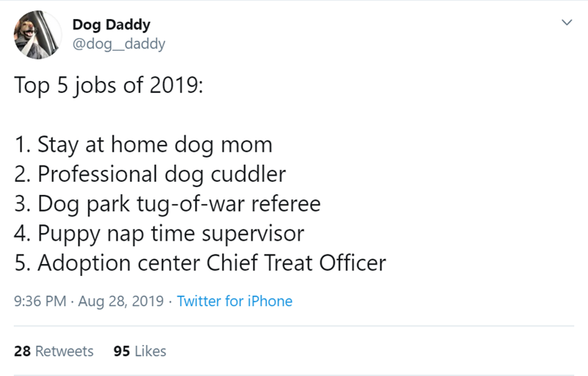The image size is (588, 376).
Task: Click the number 28 retweet count
Action: pyautogui.click(x=22, y=351)
